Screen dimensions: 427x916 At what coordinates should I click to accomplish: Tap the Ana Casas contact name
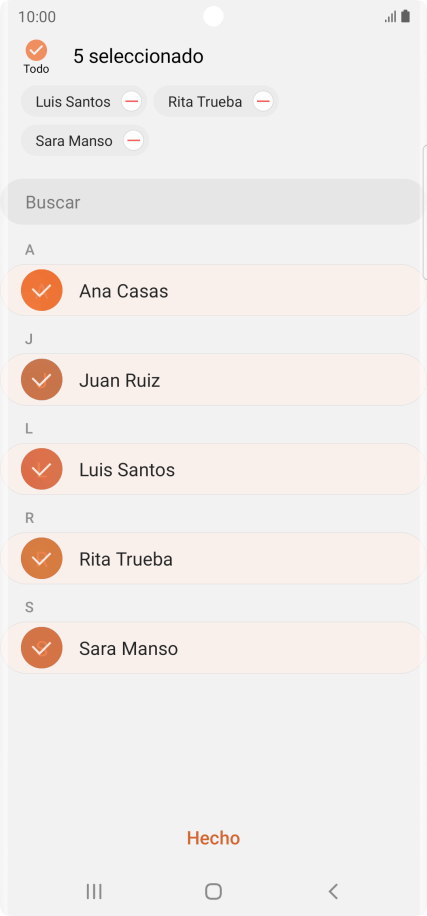point(124,291)
